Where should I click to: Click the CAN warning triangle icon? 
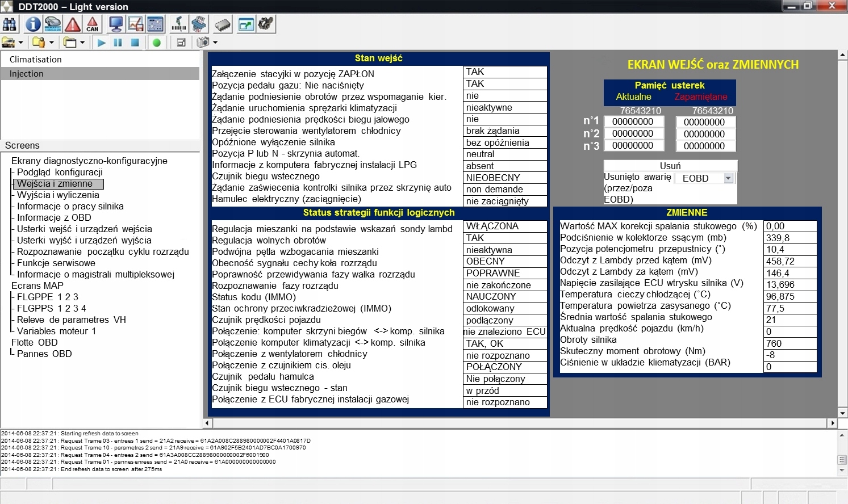pos(93,24)
